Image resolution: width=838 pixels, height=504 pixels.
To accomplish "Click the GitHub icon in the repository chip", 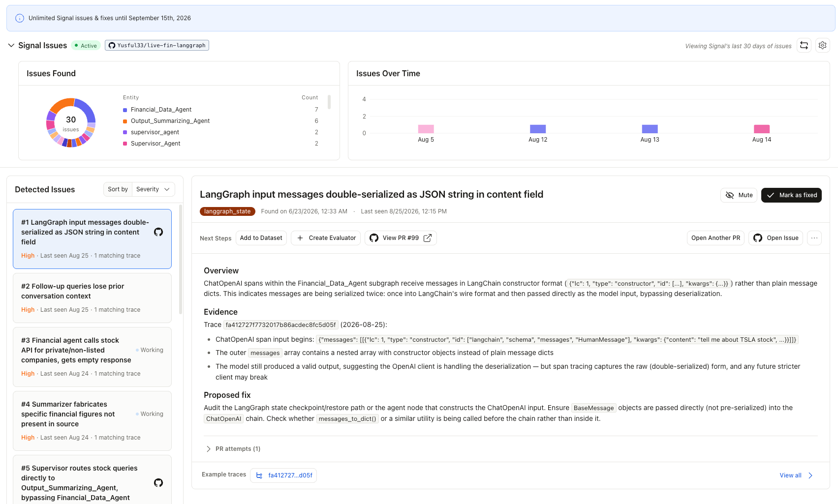I will tap(112, 45).
